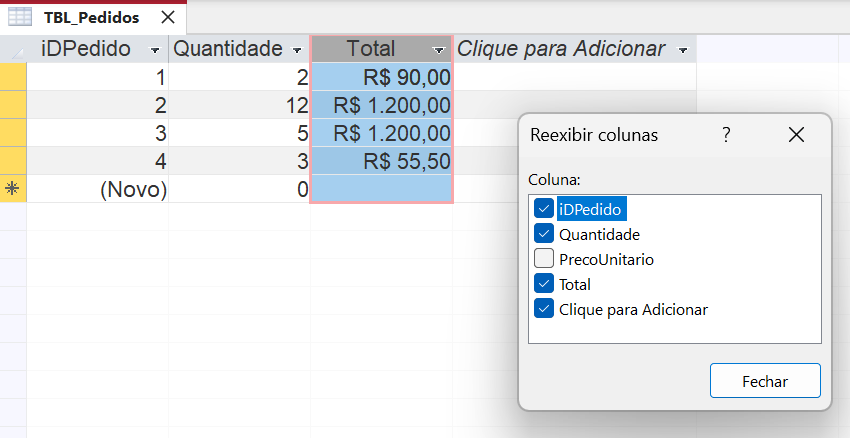
Task: Toggle the Quantidade column checkbox
Action: click(544, 234)
